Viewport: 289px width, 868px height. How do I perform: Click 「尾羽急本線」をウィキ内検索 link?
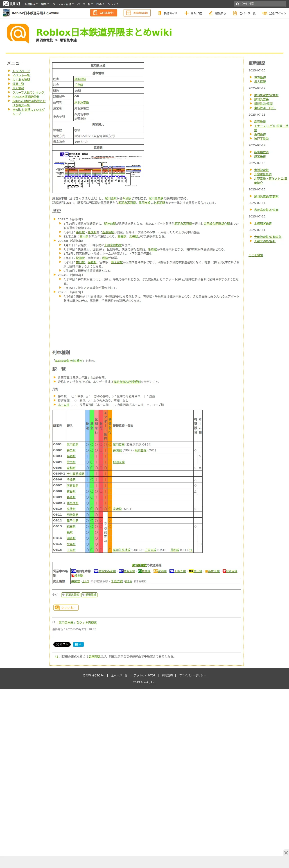click(76, 622)
